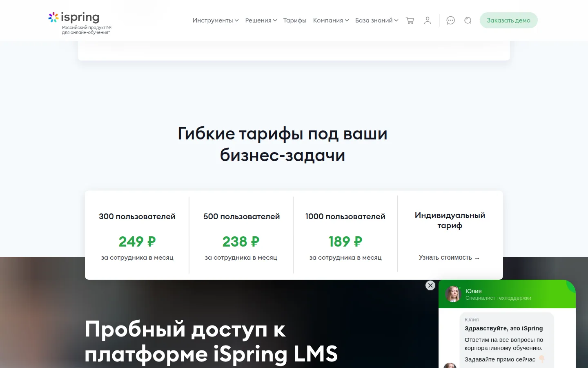
Task: Open Yulia's avatar in chat header
Action: [x=453, y=294]
